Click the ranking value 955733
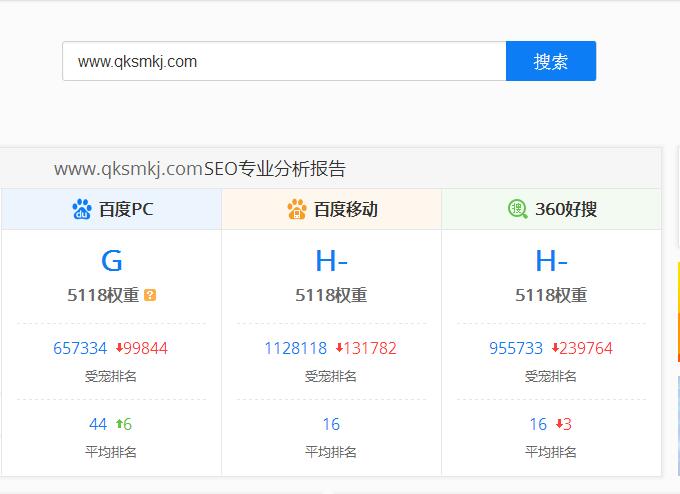Image resolution: width=680 pixels, height=494 pixels. point(516,348)
